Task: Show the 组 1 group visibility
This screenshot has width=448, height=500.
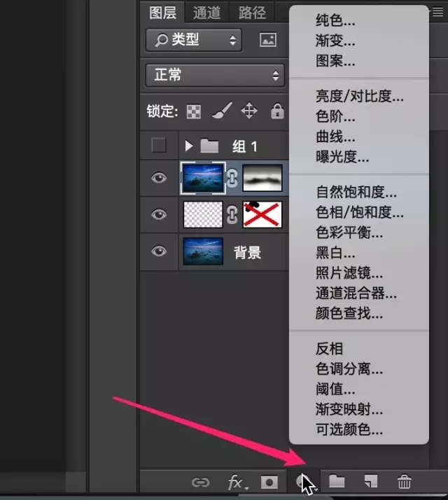Action: point(160,146)
